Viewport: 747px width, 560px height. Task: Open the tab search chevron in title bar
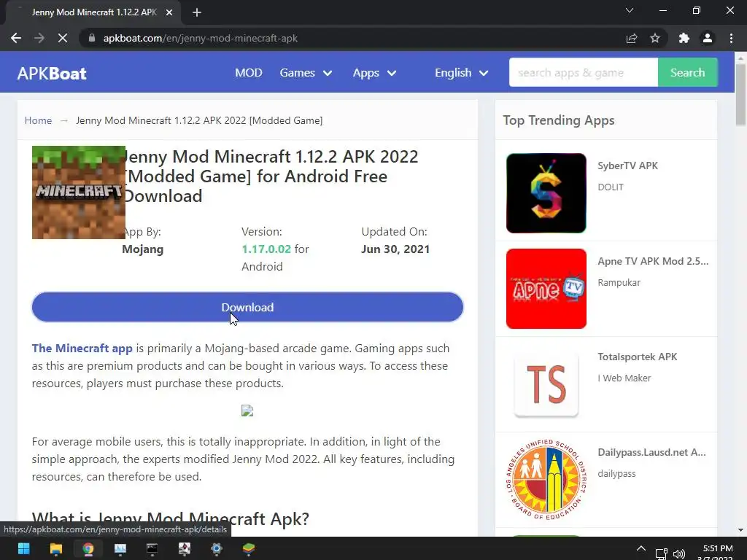630,10
